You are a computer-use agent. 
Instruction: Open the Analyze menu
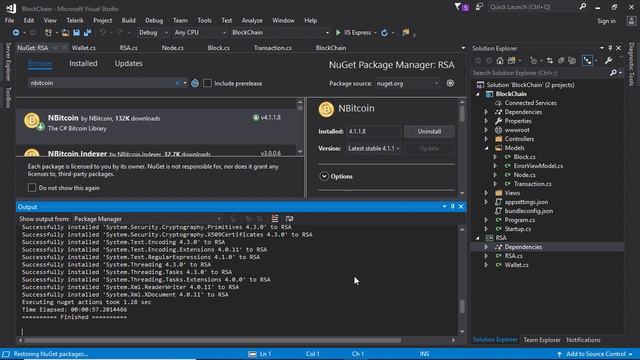(252, 20)
